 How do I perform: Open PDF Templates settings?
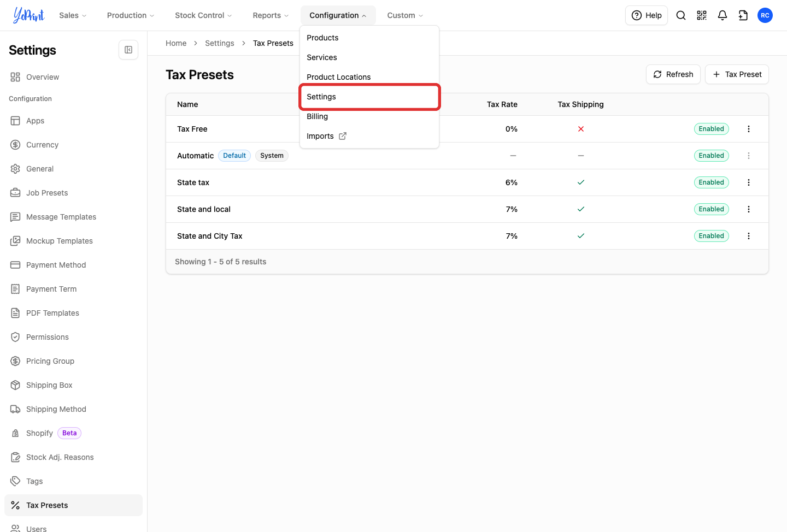tap(73, 313)
